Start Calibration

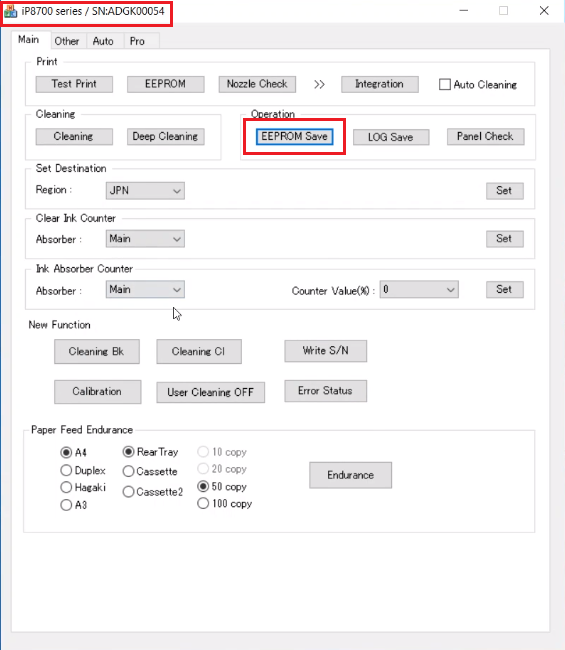pos(97,392)
